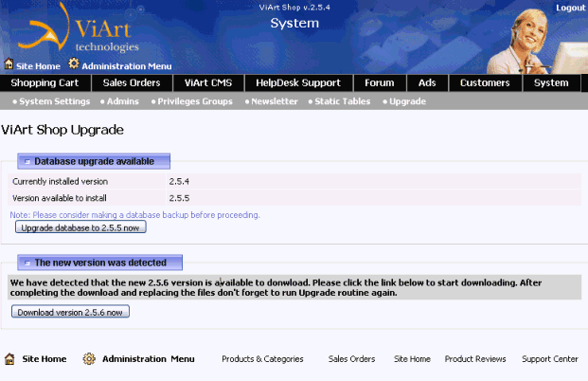Open the ViArt CMS menu
Viewport: 588px width, 381px height.
208,82
